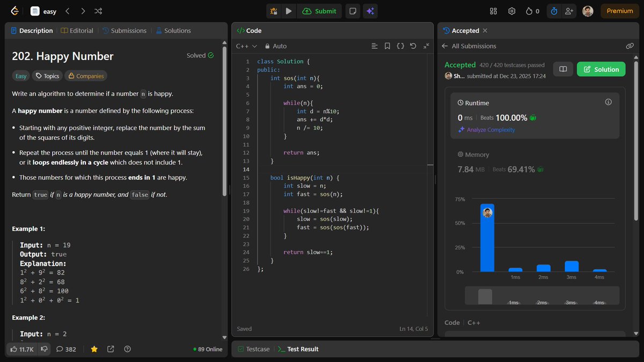
Task: Copy the submission link icon
Action: point(630,46)
